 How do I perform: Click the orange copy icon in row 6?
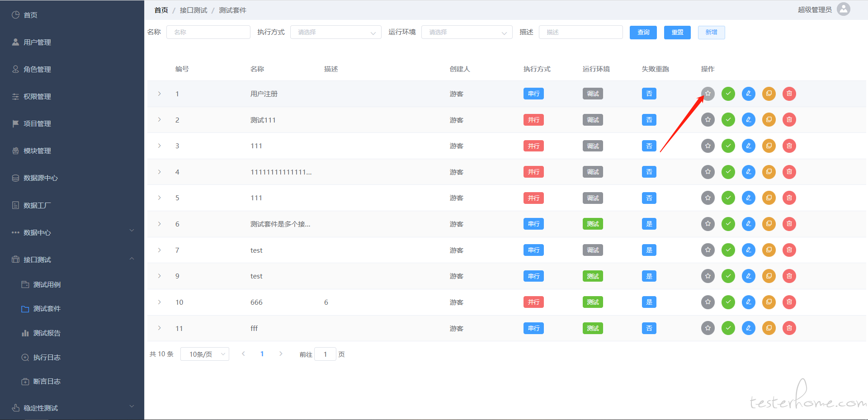click(769, 224)
